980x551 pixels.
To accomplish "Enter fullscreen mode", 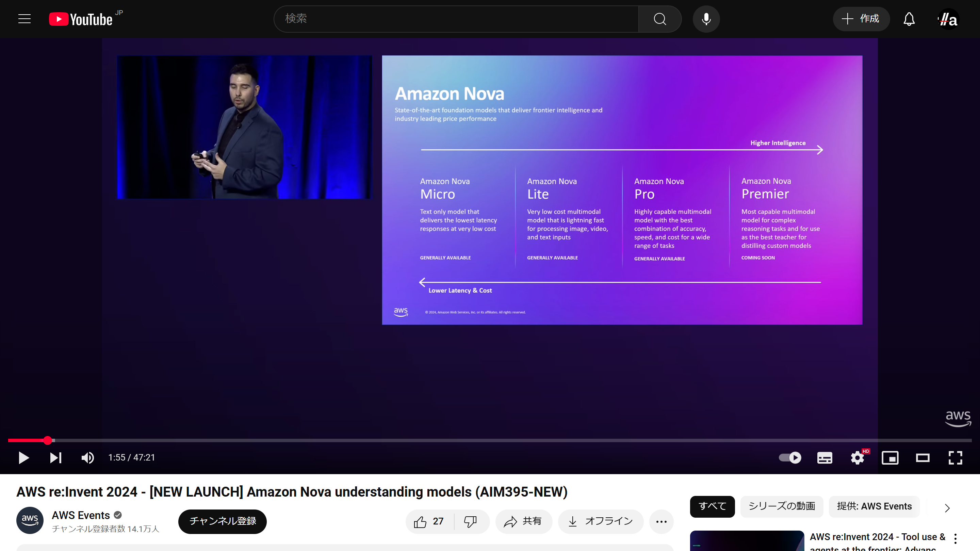I will 955,457.
